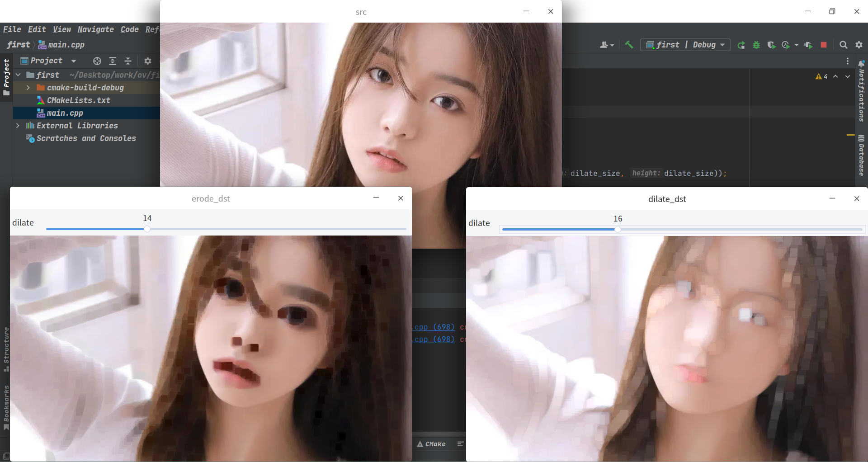Image resolution: width=868 pixels, height=462 pixels.
Task: Stop the running process with the red square
Action: coord(824,45)
